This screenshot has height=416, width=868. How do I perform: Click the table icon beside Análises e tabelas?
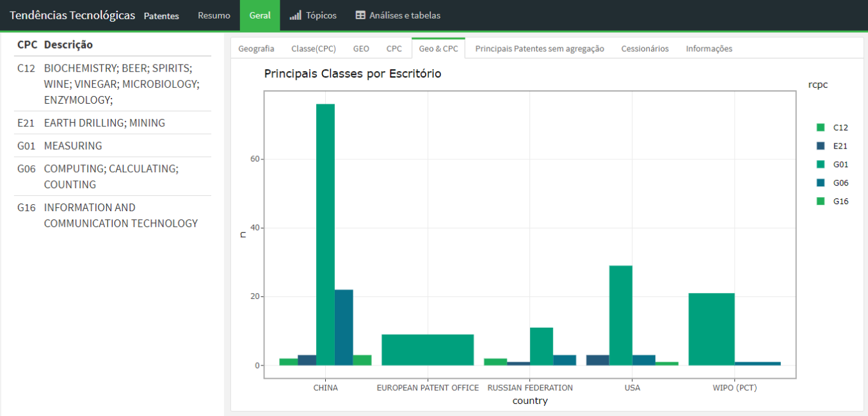point(360,15)
